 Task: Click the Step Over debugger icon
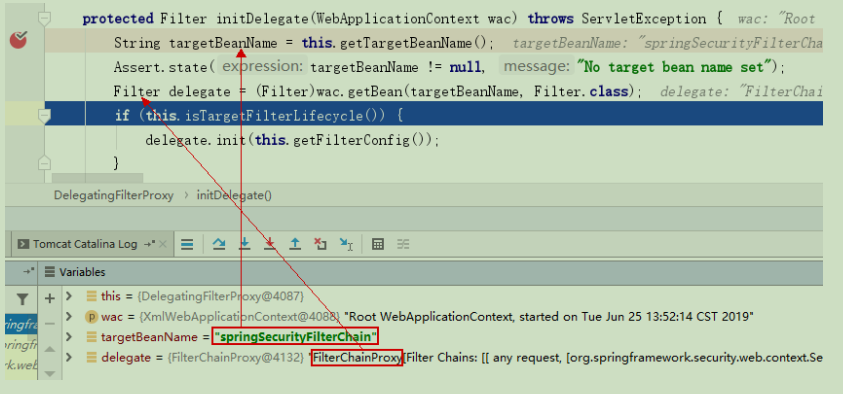[218, 245]
